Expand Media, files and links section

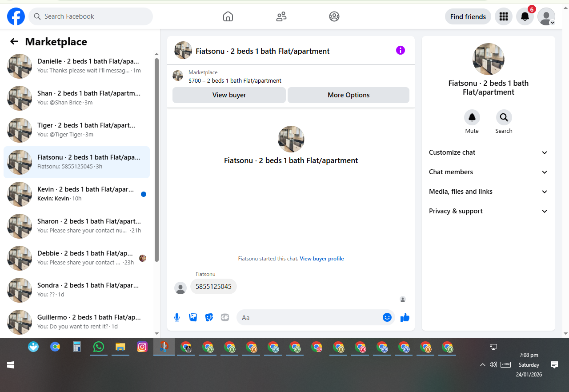point(489,192)
